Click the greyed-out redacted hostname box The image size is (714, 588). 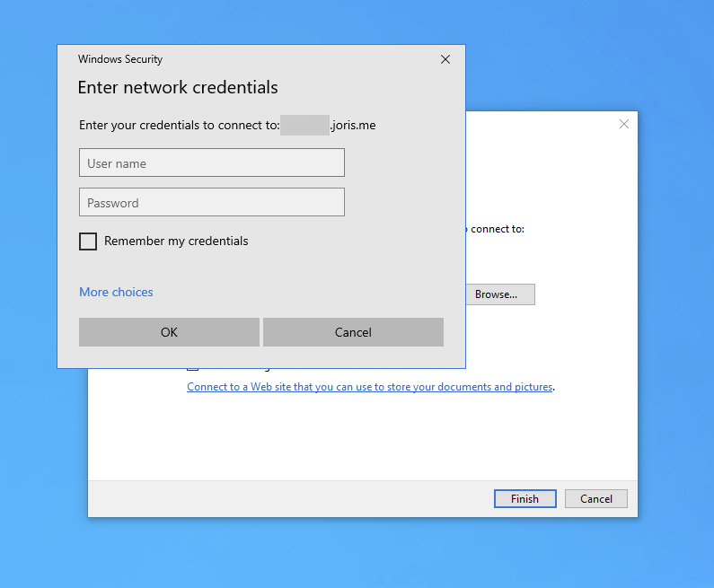pos(304,126)
